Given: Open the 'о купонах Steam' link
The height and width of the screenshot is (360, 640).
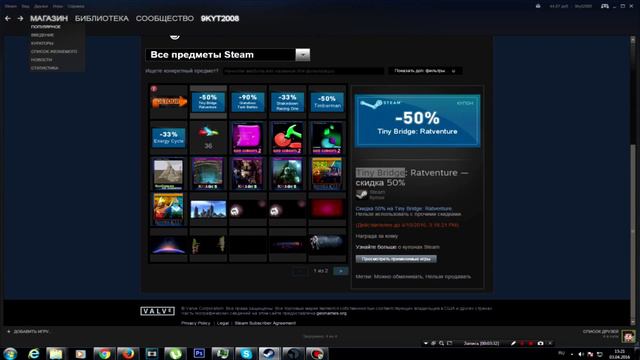Looking at the screenshot, I should pyautogui.click(x=418, y=247).
